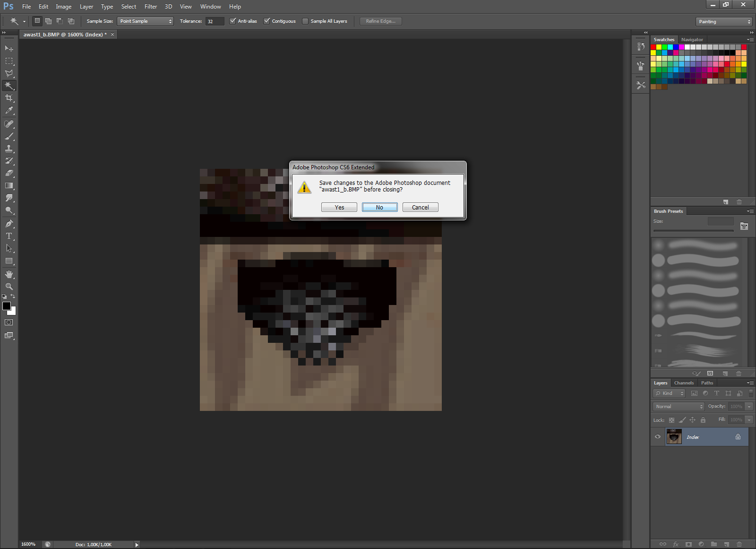
Task: Open the status bar info arrow
Action: tap(137, 545)
